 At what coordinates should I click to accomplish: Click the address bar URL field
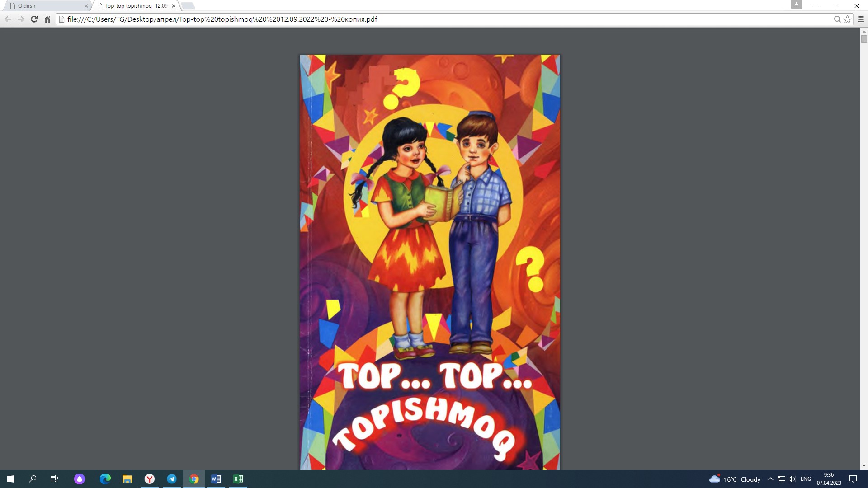click(x=226, y=19)
